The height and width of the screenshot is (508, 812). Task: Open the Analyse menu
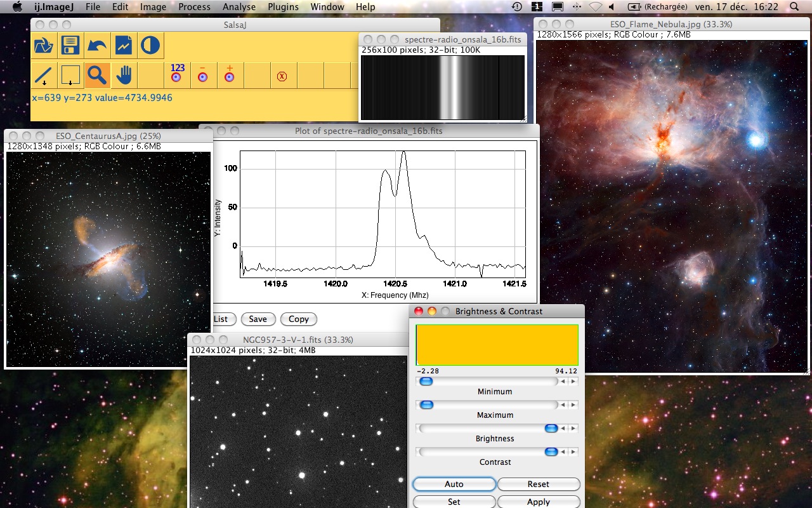pyautogui.click(x=239, y=6)
